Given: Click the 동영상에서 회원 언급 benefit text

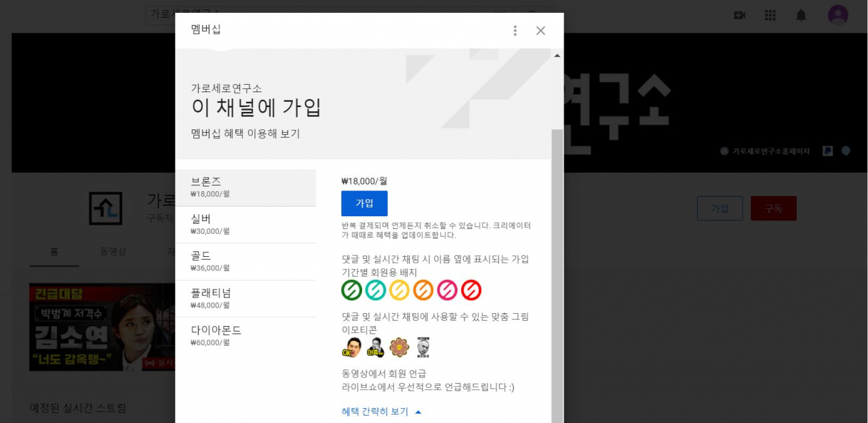Looking at the screenshot, I should 384,374.
